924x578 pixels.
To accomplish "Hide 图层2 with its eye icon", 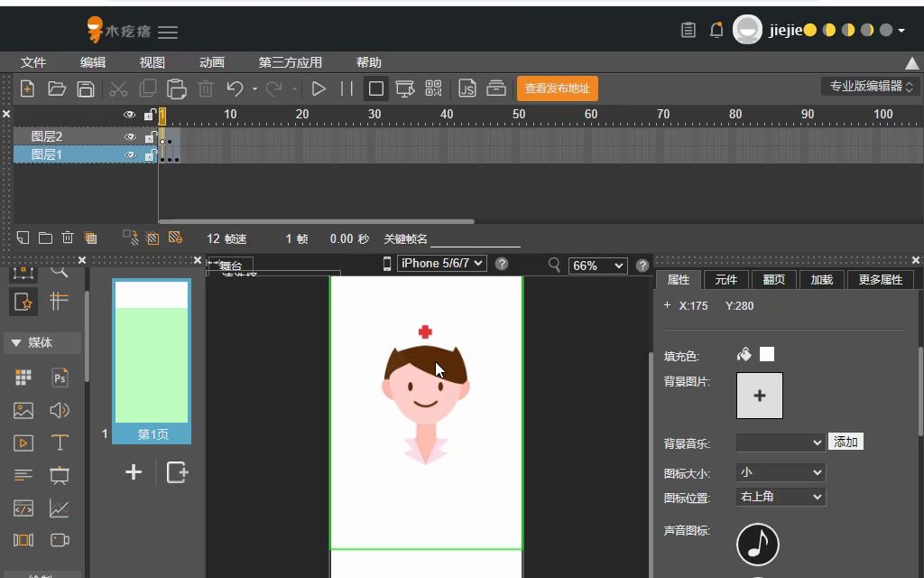I will 130,137.
